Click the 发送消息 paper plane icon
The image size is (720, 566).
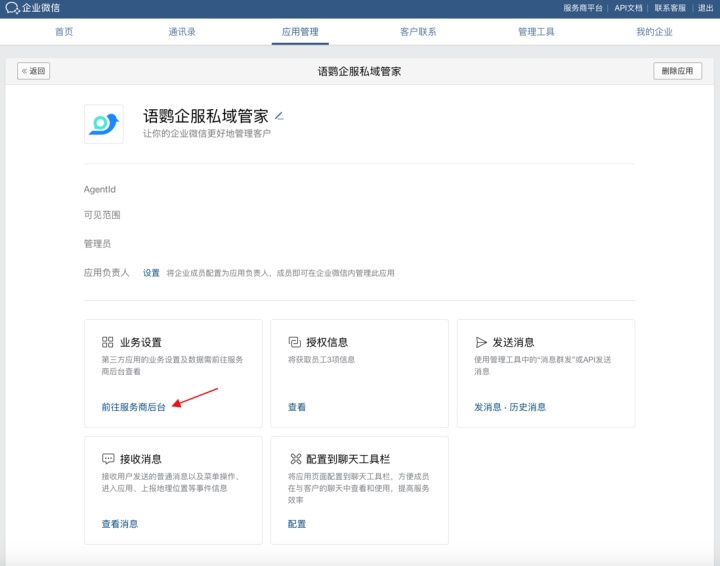click(x=481, y=342)
